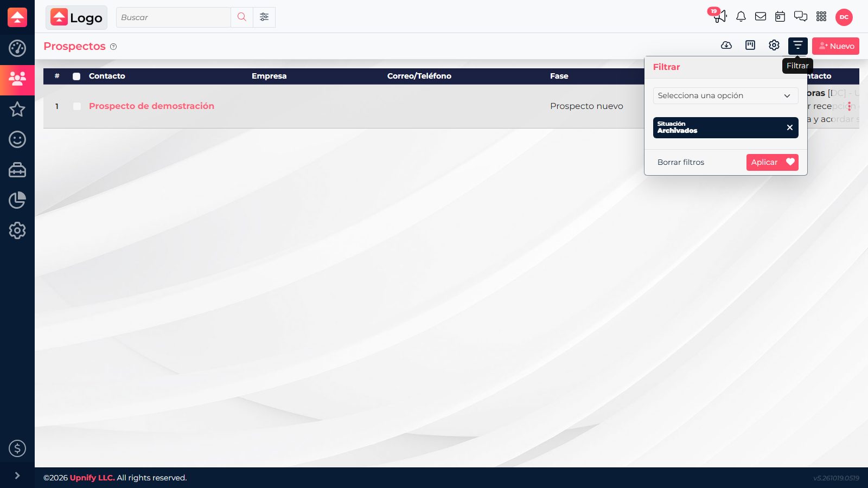Click the Prospectos help question icon

point(113,47)
